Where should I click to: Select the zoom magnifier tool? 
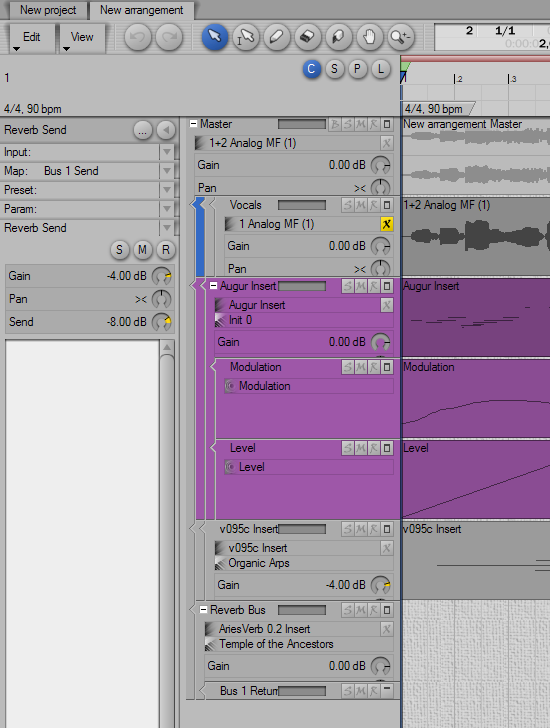pyautogui.click(x=401, y=36)
